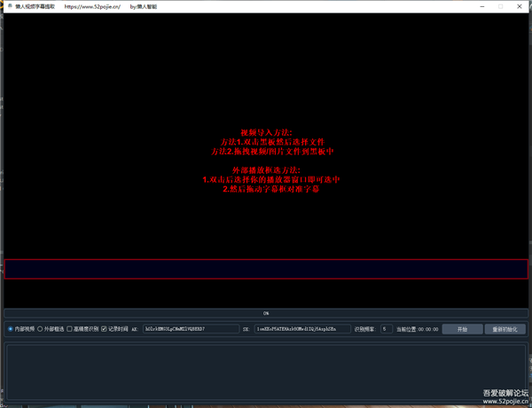This screenshot has height=408, width=532.
Task: Click the app icon in title bar
Action: tap(10, 6)
